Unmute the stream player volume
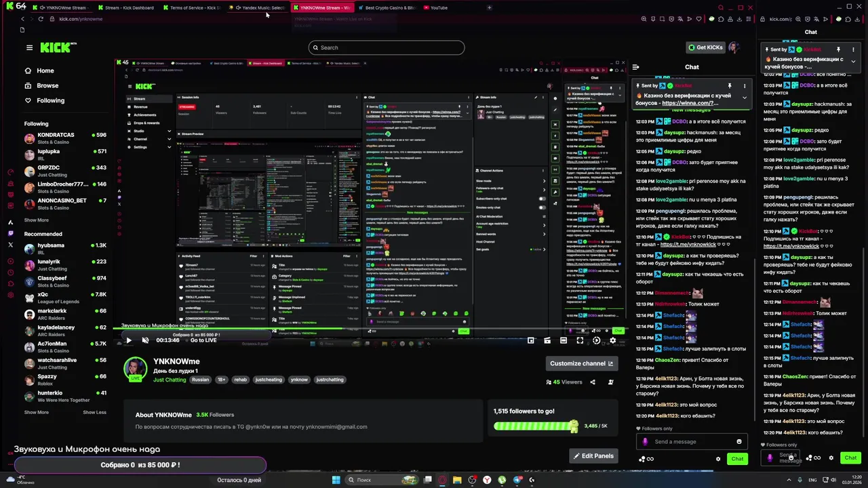Screen dimensions: 868x488 coord(145,340)
